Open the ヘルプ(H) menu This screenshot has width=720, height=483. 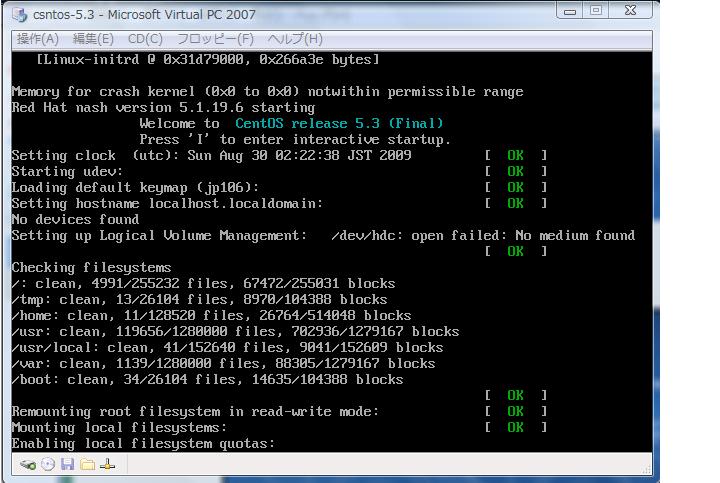point(294,39)
